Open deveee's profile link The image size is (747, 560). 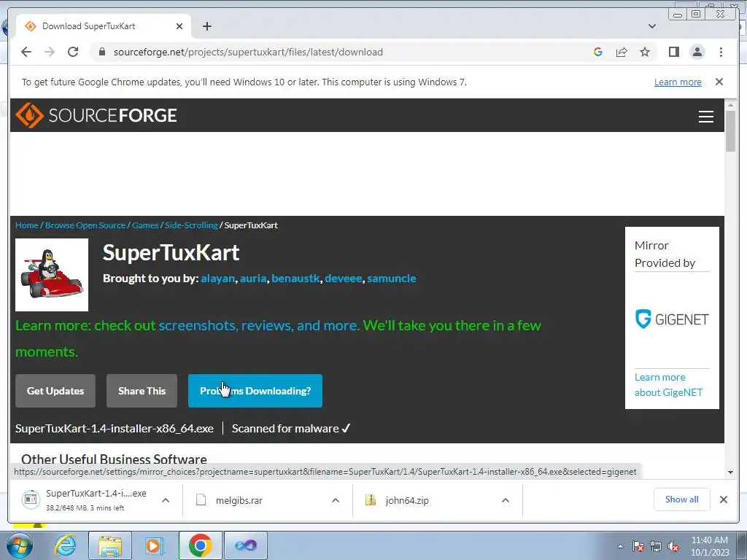click(344, 278)
